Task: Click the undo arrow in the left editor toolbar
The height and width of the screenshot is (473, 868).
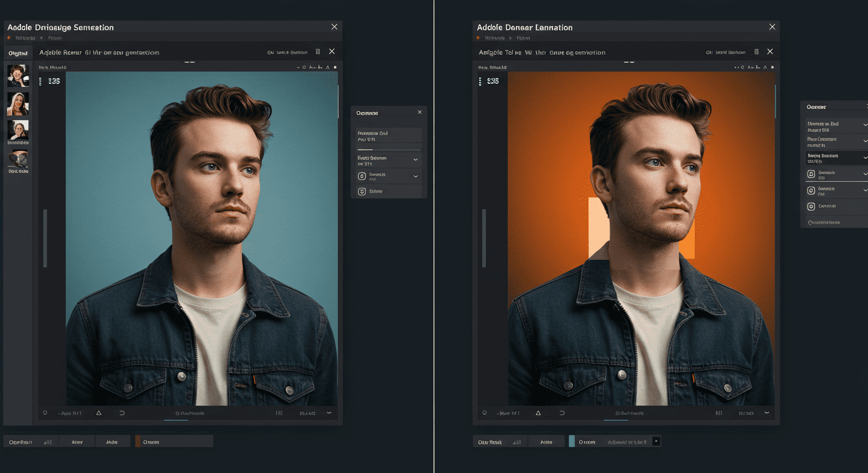Action: 121,413
